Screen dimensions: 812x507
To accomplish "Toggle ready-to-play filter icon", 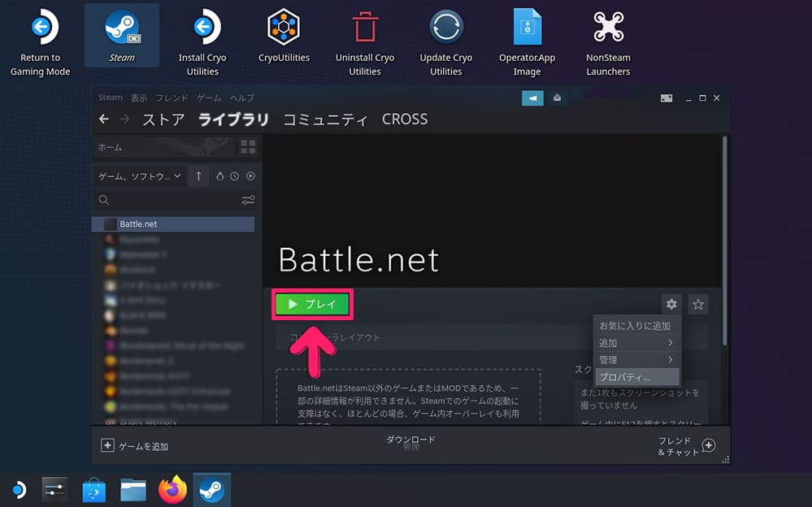I will click(250, 176).
